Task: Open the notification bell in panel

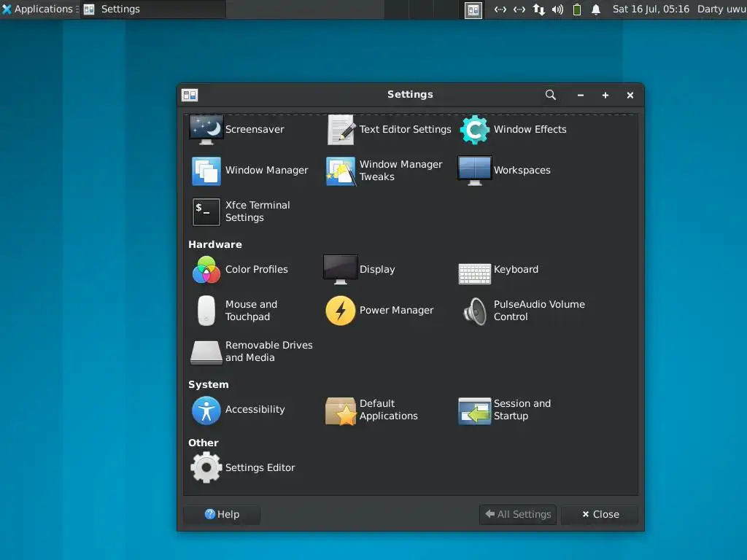Action: (596, 9)
